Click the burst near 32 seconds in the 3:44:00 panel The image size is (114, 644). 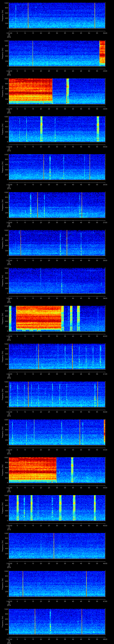tap(60, 508)
